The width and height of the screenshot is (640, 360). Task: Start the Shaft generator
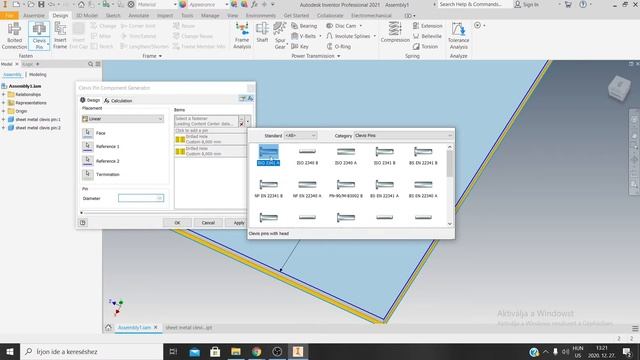tap(262, 33)
